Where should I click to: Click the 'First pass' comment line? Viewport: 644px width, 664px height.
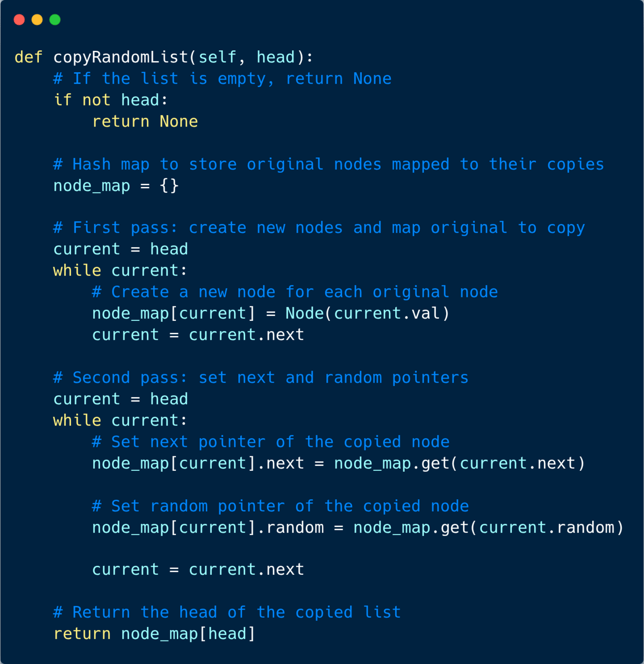(x=319, y=228)
